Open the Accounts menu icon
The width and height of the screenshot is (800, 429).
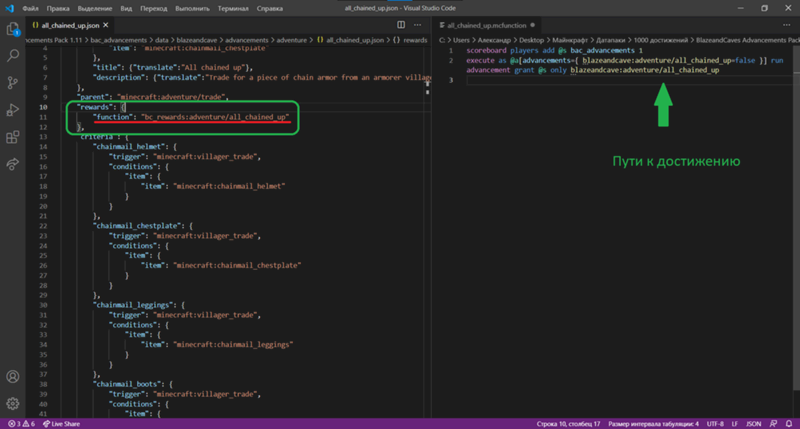pos(13,377)
